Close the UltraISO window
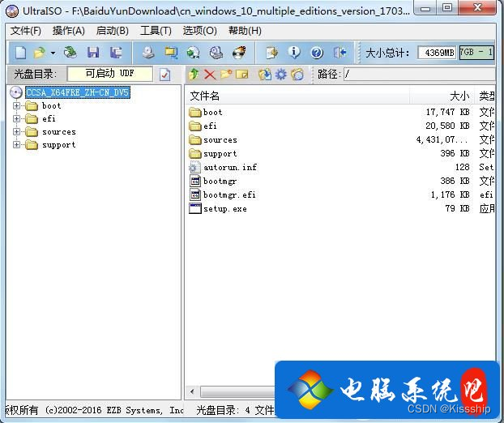The image size is (504, 423). tap(477, 8)
